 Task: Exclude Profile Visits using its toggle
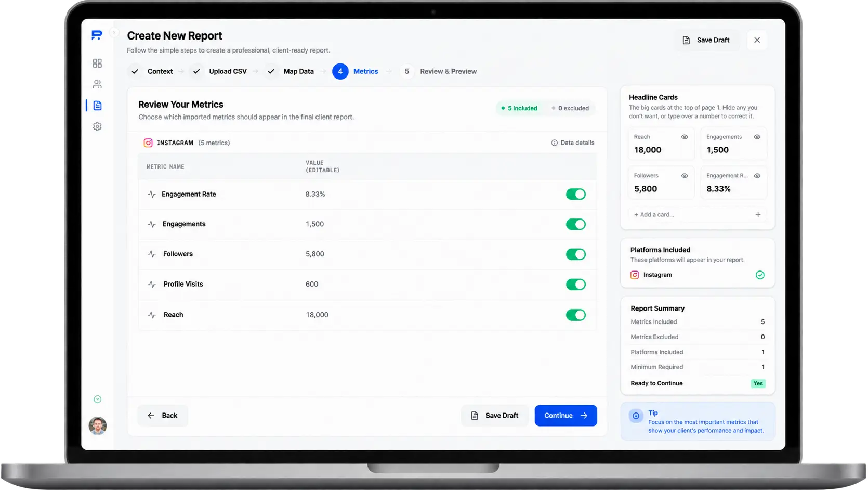coord(575,285)
